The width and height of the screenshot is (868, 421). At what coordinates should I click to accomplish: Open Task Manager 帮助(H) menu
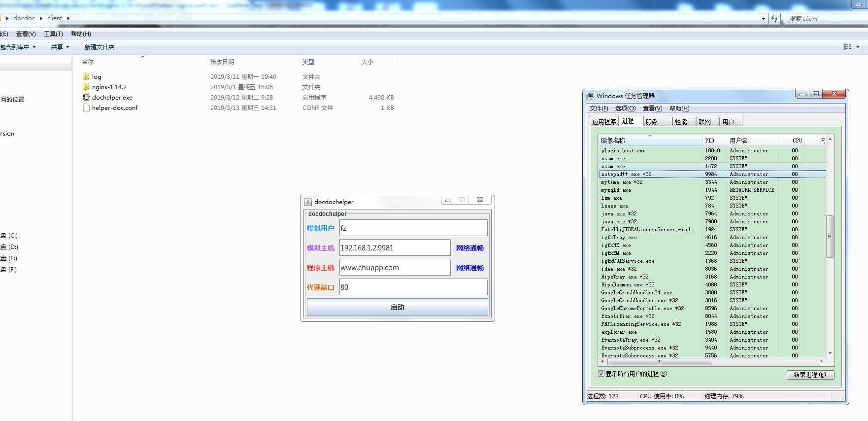pyautogui.click(x=679, y=108)
